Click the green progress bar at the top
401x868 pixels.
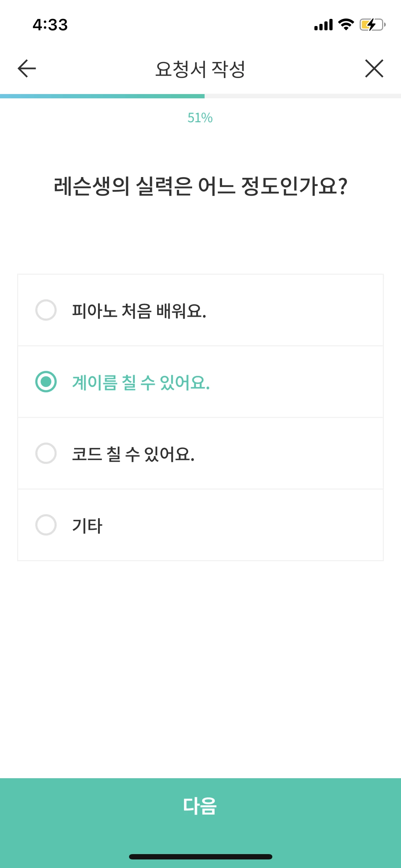tap(102, 95)
